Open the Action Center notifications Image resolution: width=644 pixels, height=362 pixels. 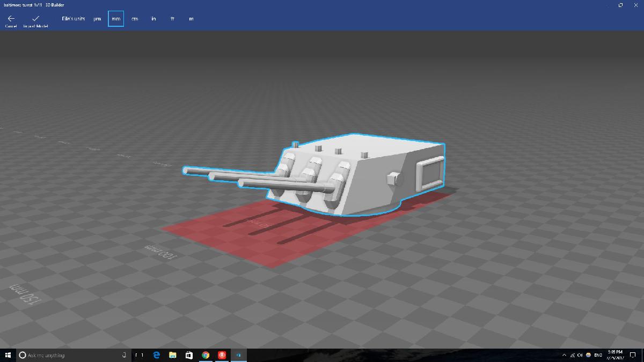tap(633, 355)
